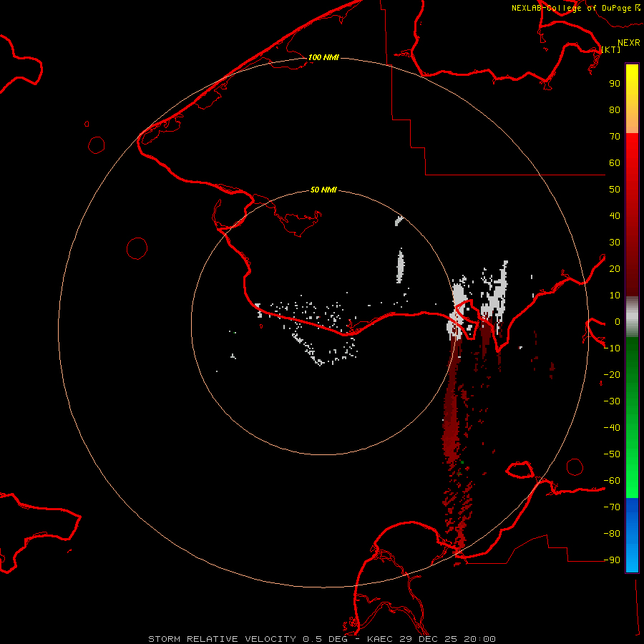Screen dimensions: 644x644
Task: Click the yellow-orange segment of the color bar
Action: (x=632, y=99)
